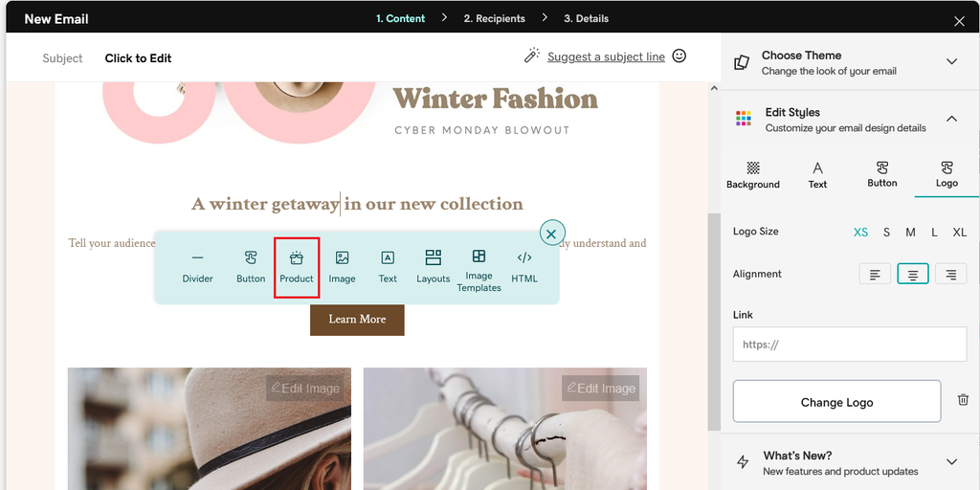Collapse the Edit Styles section

[951, 119]
